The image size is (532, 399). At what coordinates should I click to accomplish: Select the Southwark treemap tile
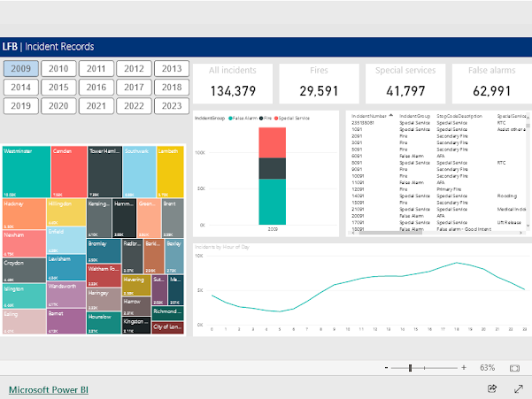140,172
